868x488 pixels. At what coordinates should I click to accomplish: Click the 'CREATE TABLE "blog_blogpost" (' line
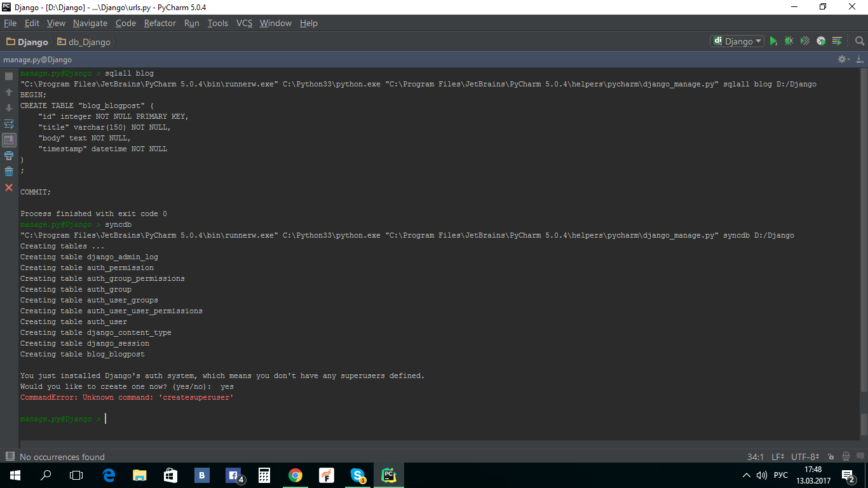[x=87, y=105]
